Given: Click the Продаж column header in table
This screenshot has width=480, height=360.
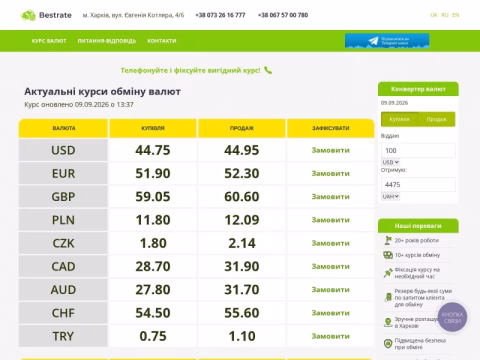Looking at the screenshot, I should [242, 128].
